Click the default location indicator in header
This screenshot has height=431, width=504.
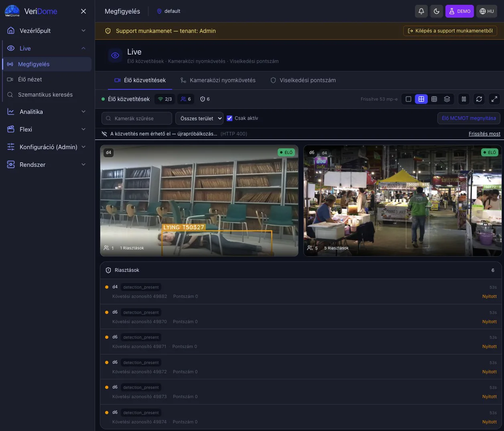click(169, 11)
